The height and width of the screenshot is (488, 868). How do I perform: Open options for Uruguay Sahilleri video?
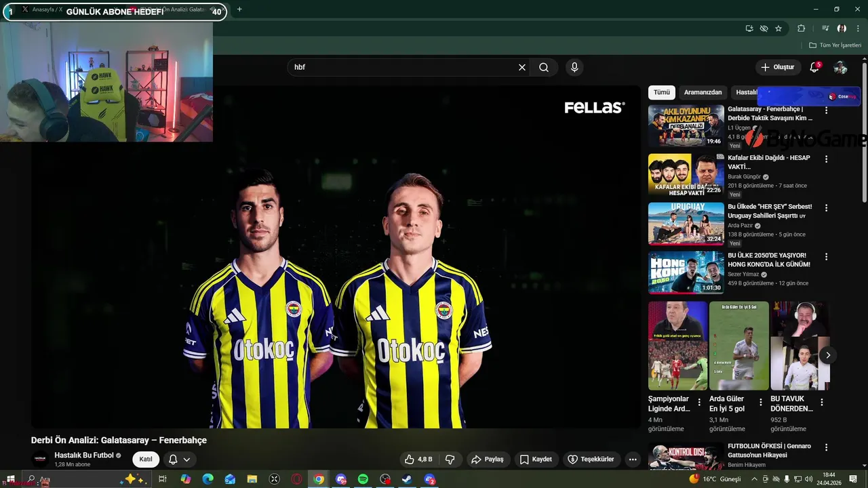826,208
